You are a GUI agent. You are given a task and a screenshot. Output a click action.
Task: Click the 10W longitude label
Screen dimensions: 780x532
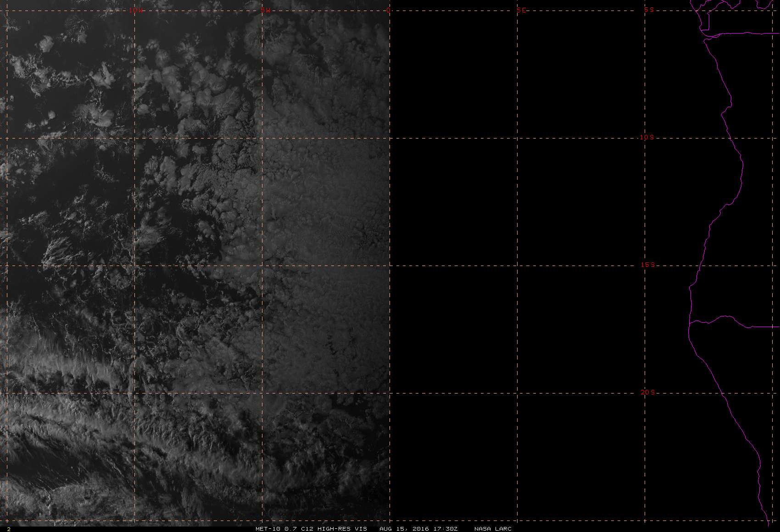tap(135, 10)
